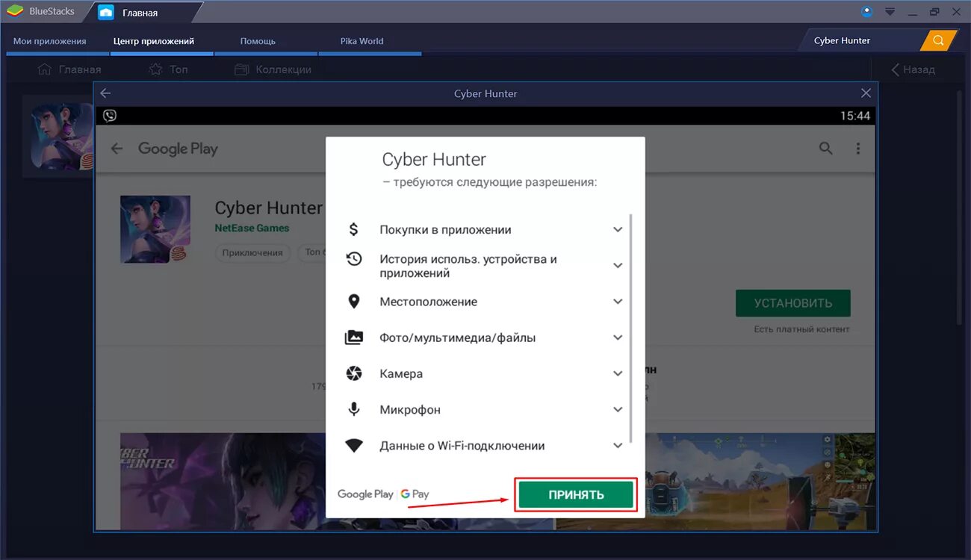Image resolution: width=971 pixels, height=560 pixels.
Task: Expand the Камера permission chevron
Action: click(618, 373)
